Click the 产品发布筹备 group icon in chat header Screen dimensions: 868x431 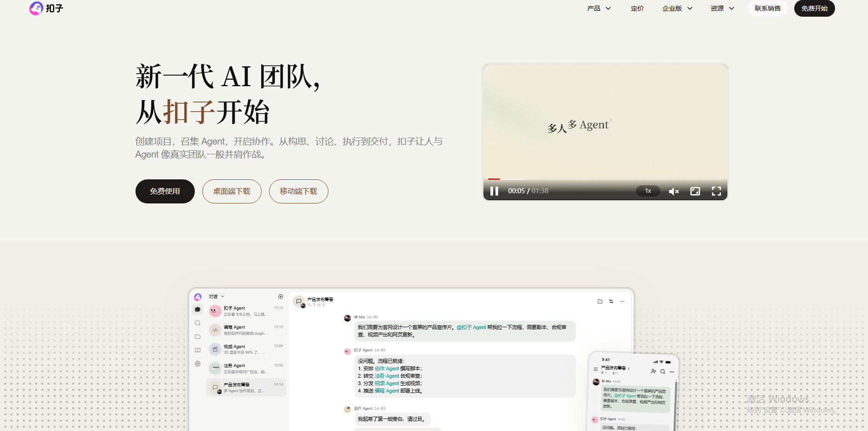(299, 302)
